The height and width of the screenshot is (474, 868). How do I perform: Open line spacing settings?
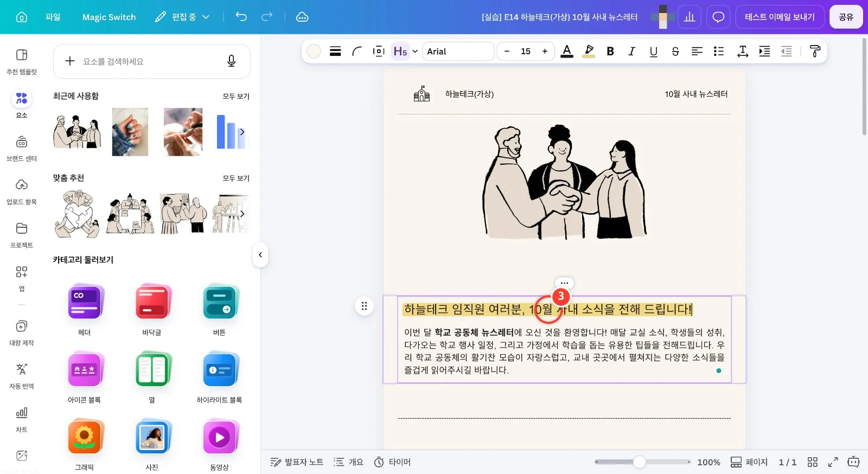pos(743,51)
